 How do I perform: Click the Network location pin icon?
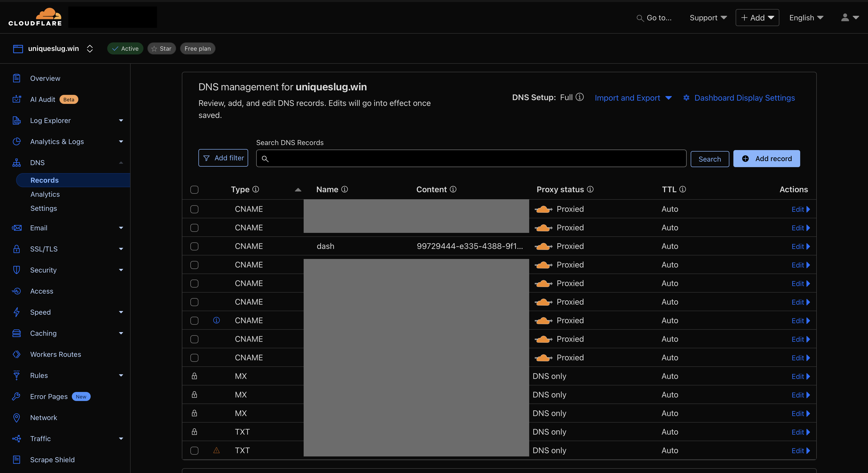(x=17, y=418)
